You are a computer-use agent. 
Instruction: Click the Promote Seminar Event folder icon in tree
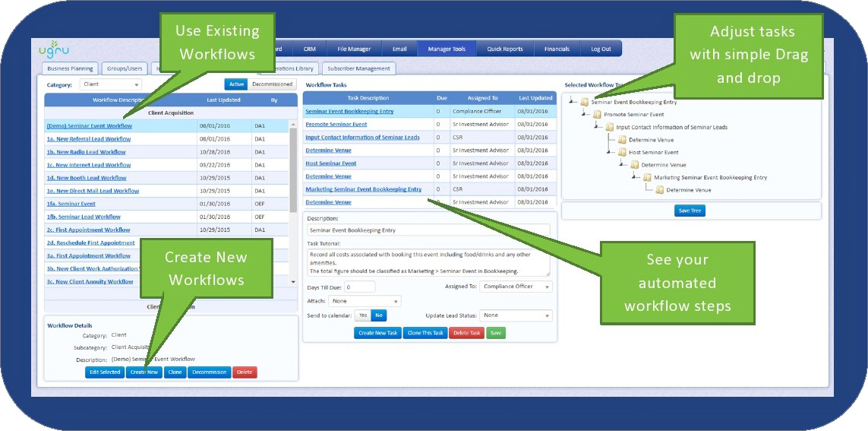597,114
